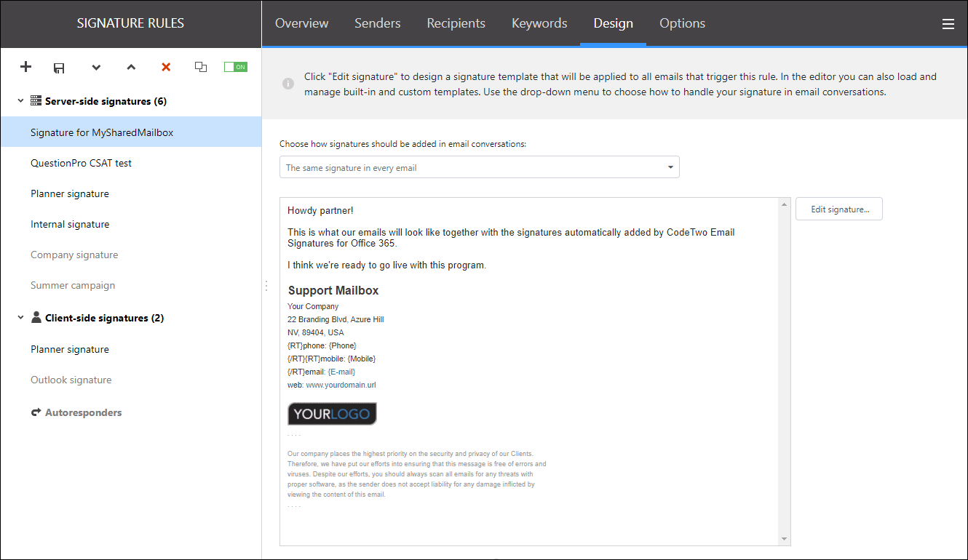Select the QuestionPro CSAT test rule
The width and height of the screenshot is (968, 560).
80,162
